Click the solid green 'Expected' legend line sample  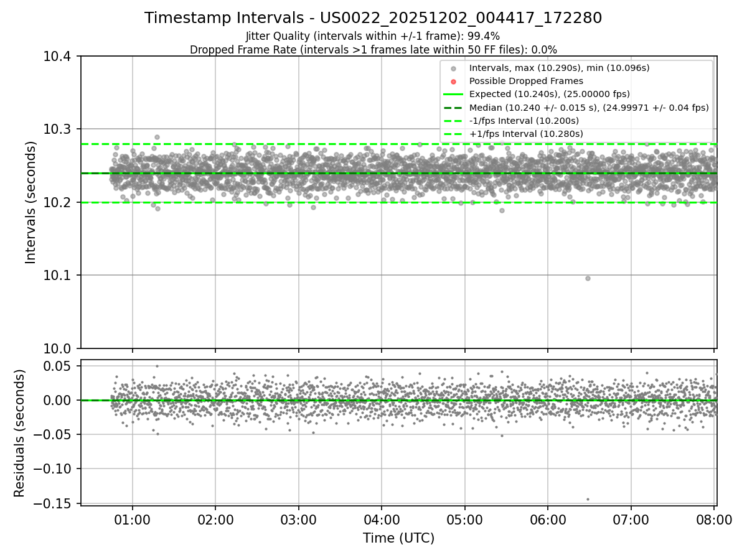(453, 95)
